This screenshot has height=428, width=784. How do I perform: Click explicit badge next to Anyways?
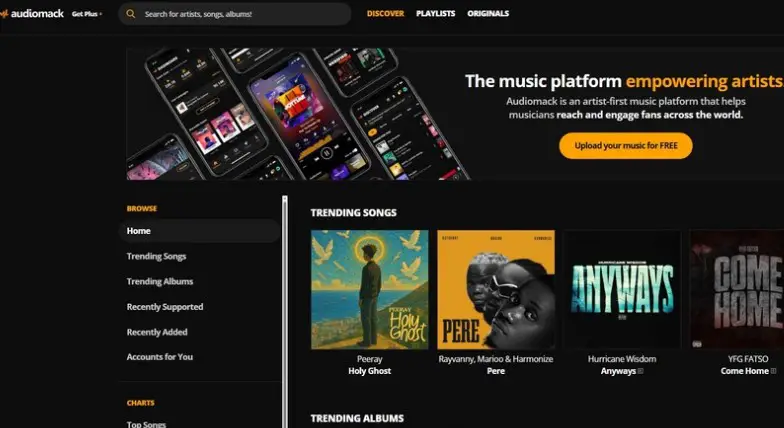click(x=640, y=371)
